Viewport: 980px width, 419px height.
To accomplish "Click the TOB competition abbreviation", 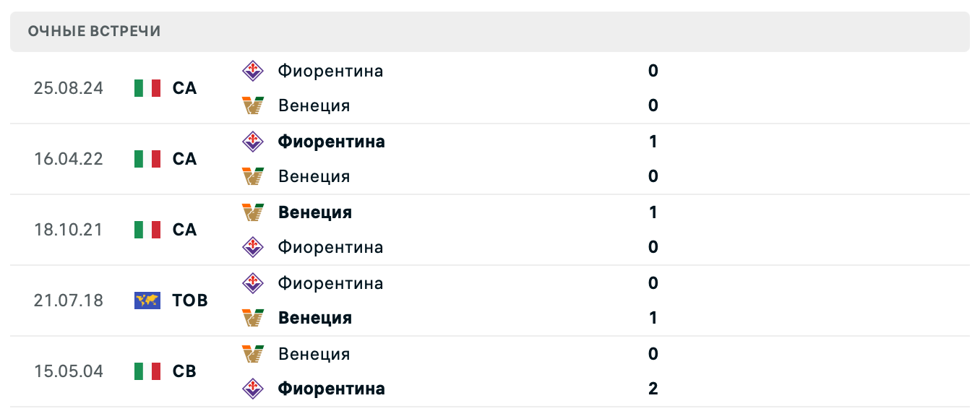I will tap(191, 300).
